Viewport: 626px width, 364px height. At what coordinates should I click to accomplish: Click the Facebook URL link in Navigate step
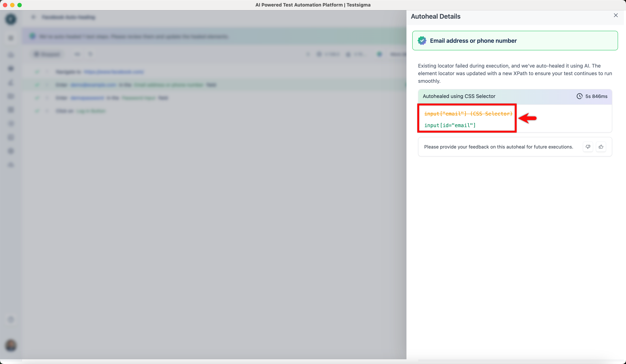tap(114, 72)
